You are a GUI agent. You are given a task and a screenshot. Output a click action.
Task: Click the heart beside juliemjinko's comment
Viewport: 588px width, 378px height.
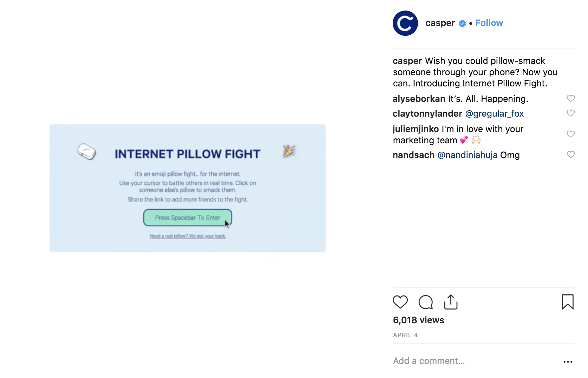[x=570, y=134]
